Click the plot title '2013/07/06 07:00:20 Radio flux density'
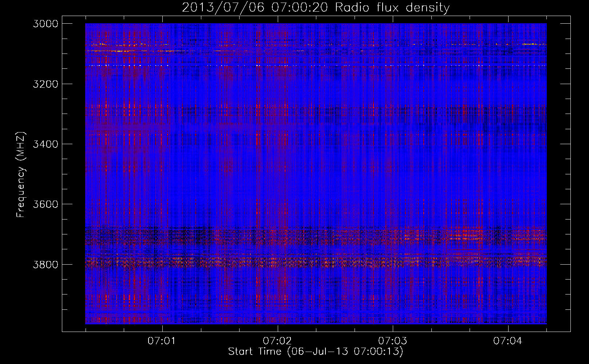 pyautogui.click(x=316, y=8)
